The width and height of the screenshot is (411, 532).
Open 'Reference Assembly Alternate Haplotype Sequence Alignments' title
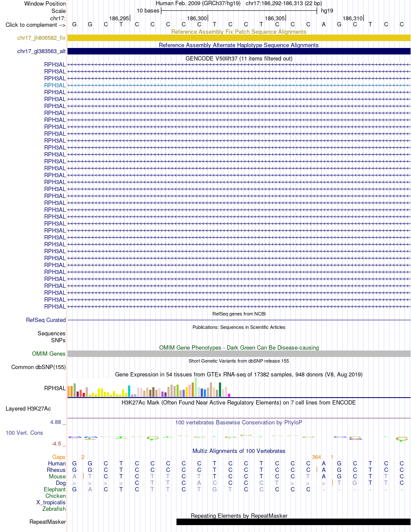[239, 45]
